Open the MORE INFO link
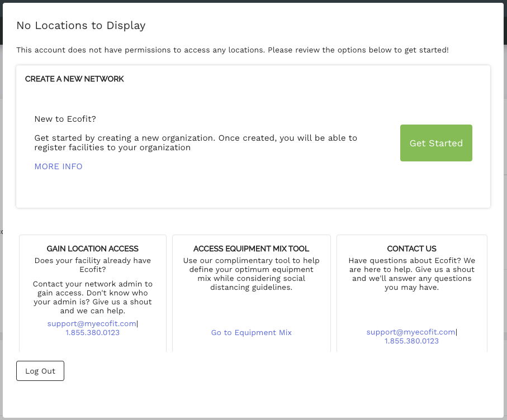Screen dimensions: 507x420 tap(58, 166)
